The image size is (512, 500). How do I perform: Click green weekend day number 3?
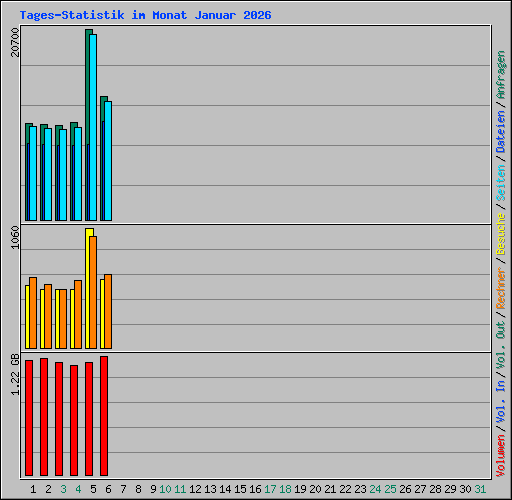point(63,489)
